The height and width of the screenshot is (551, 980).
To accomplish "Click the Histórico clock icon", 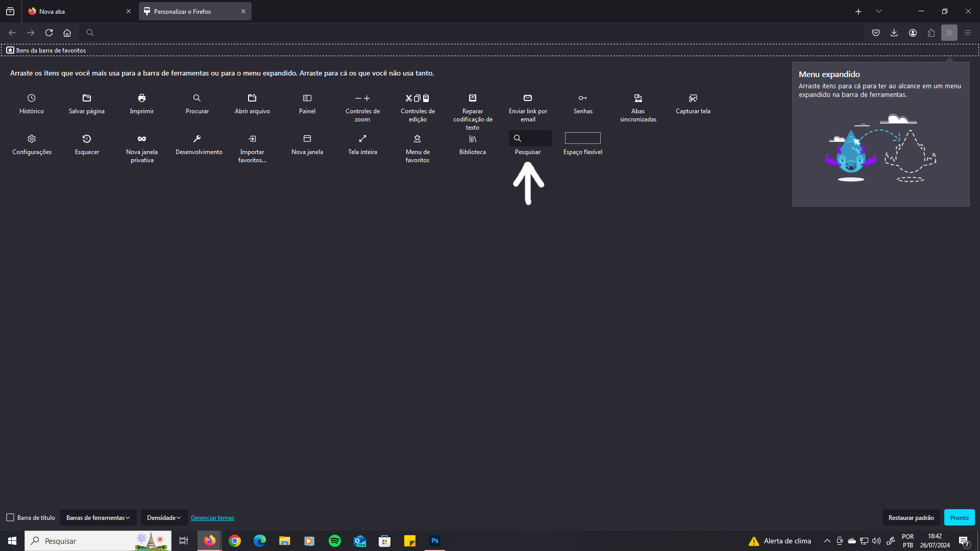I will pos(32,98).
